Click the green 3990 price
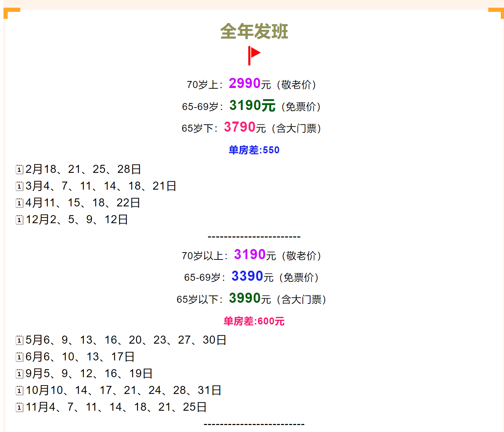Viewport: 504px width, 432px height. pyautogui.click(x=244, y=298)
